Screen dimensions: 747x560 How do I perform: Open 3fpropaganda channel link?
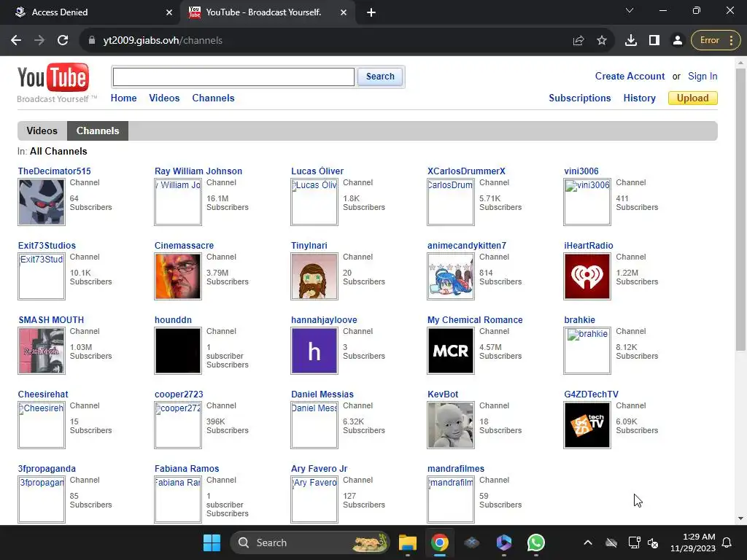47,468
